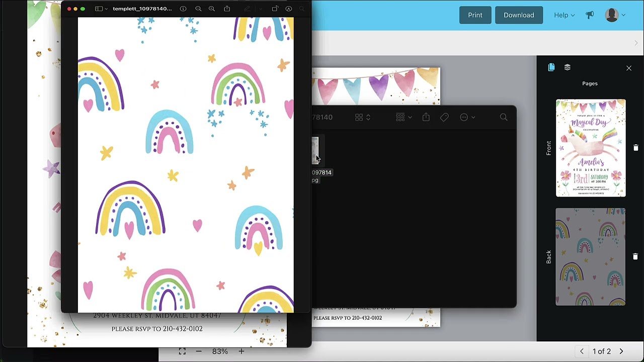Image resolution: width=644 pixels, height=362 pixels.
Task: Switch Finder to icon view
Action: [x=359, y=117]
